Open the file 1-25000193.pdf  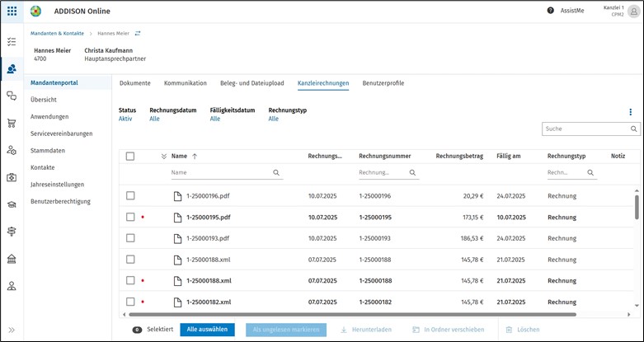click(208, 238)
